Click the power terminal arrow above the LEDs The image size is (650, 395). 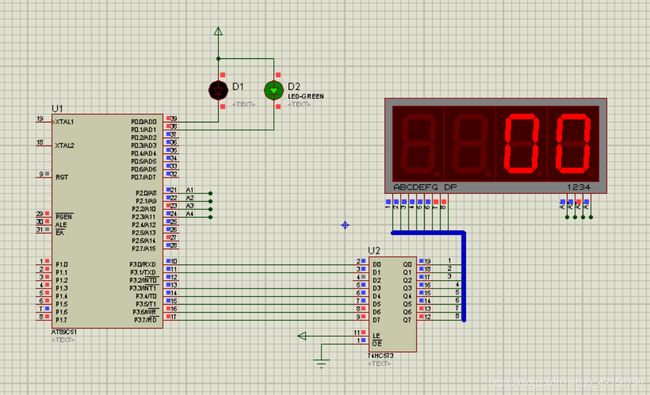[x=218, y=32]
